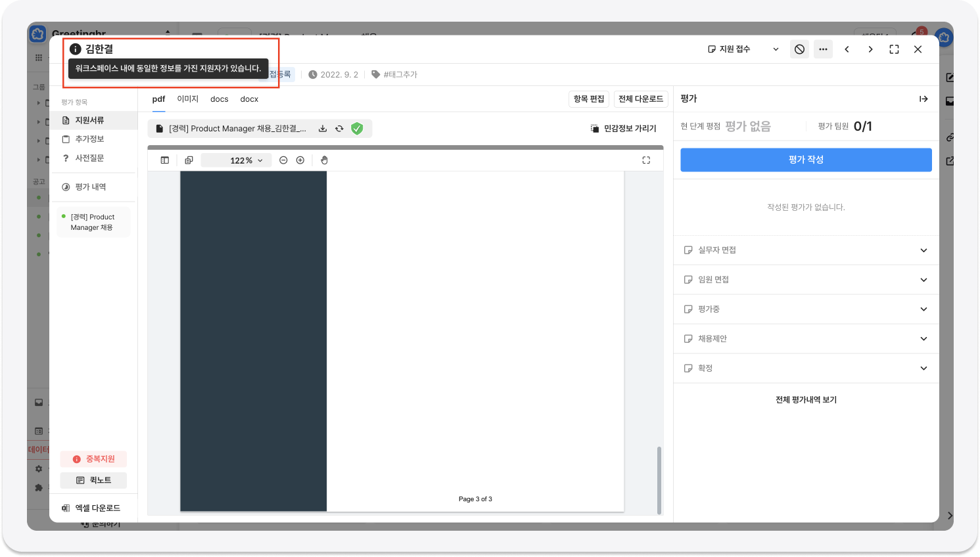Image resolution: width=980 pixels, height=557 pixels.
Task: Zoom in with the plus icon
Action: [x=300, y=160]
